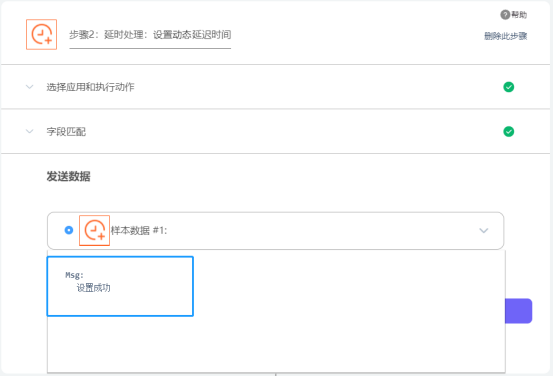Viewport: 554px width, 376px height.
Task: Click the green check on 字段匹配 row
Action: click(508, 131)
